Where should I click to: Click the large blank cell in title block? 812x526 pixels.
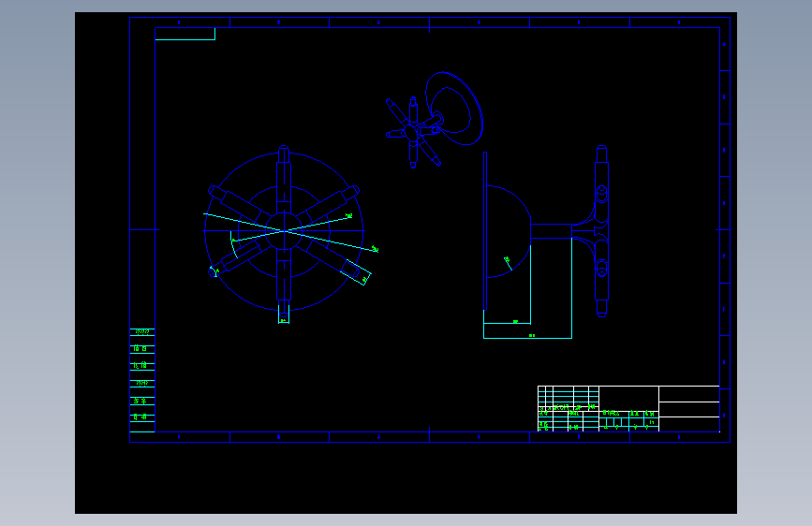click(628, 398)
